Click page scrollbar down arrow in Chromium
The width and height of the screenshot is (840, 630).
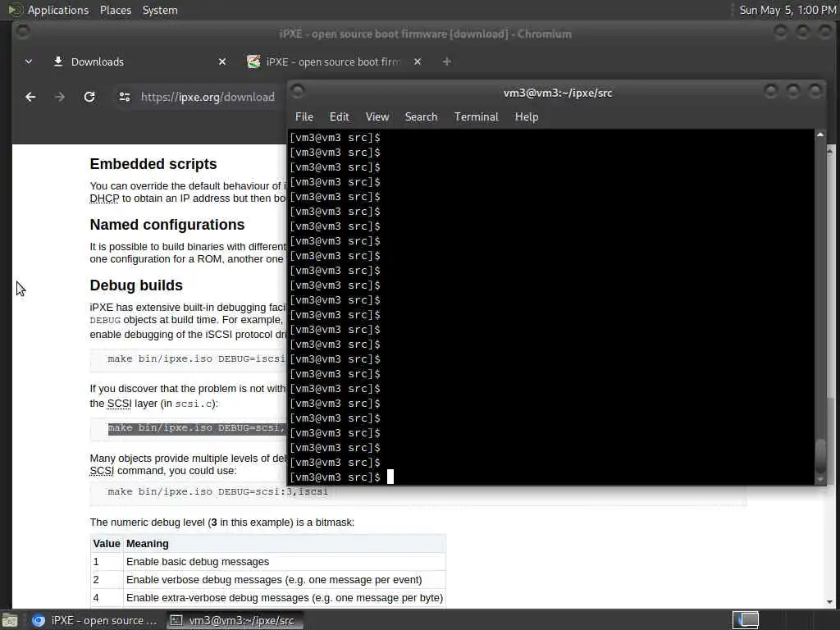[x=830, y=601]
